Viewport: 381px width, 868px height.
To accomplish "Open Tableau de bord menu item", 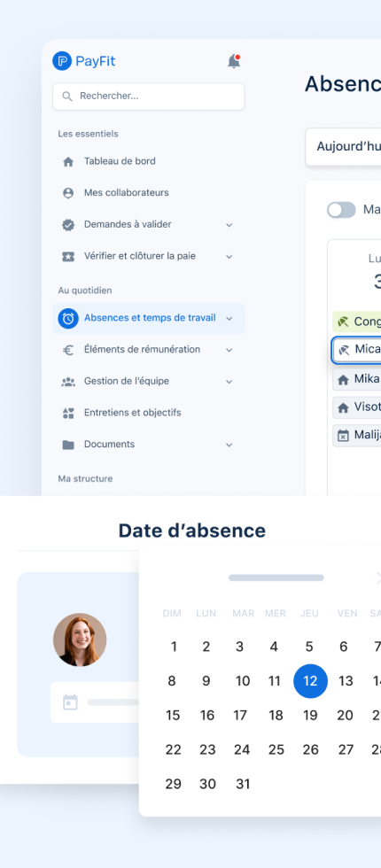I will 149,161.
